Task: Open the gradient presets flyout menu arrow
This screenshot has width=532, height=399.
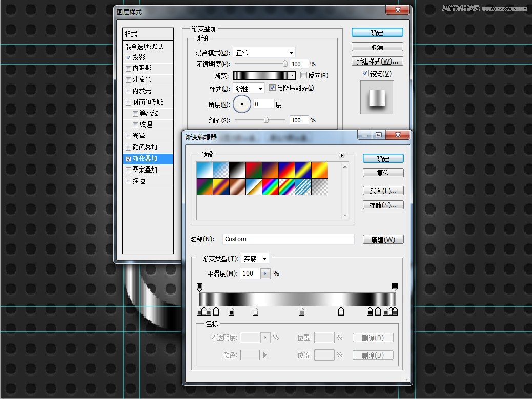Action: pyautogui.click(x=341, y=155)
